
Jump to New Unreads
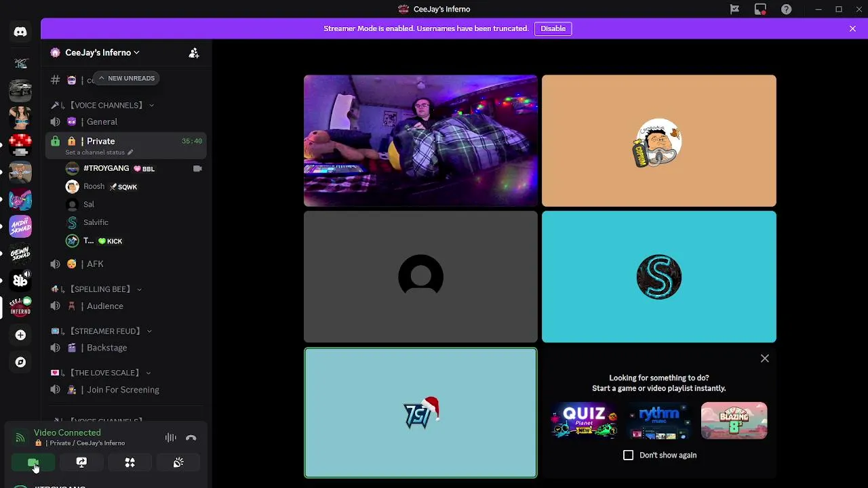[126, 78]
